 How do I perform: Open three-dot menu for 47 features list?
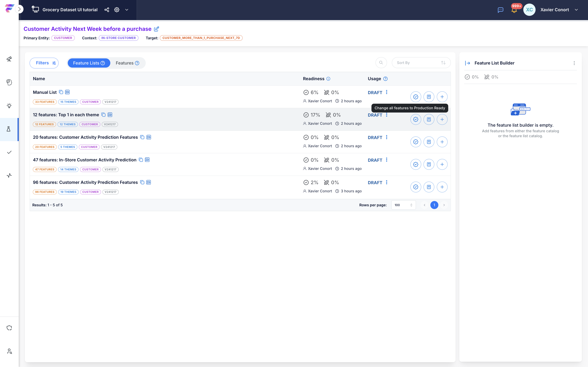[387, 160]
